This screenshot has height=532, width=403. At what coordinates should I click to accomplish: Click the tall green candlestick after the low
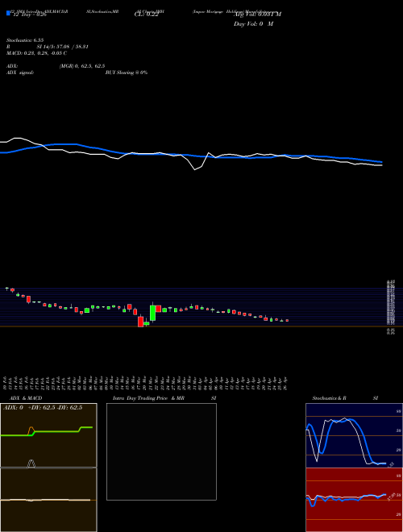(152, 313)
